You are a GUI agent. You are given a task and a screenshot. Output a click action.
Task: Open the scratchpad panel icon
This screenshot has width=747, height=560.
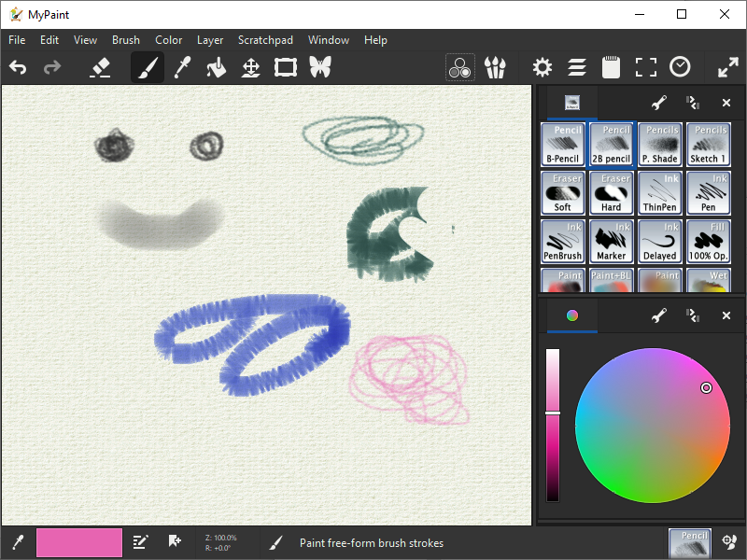[611, 67]
